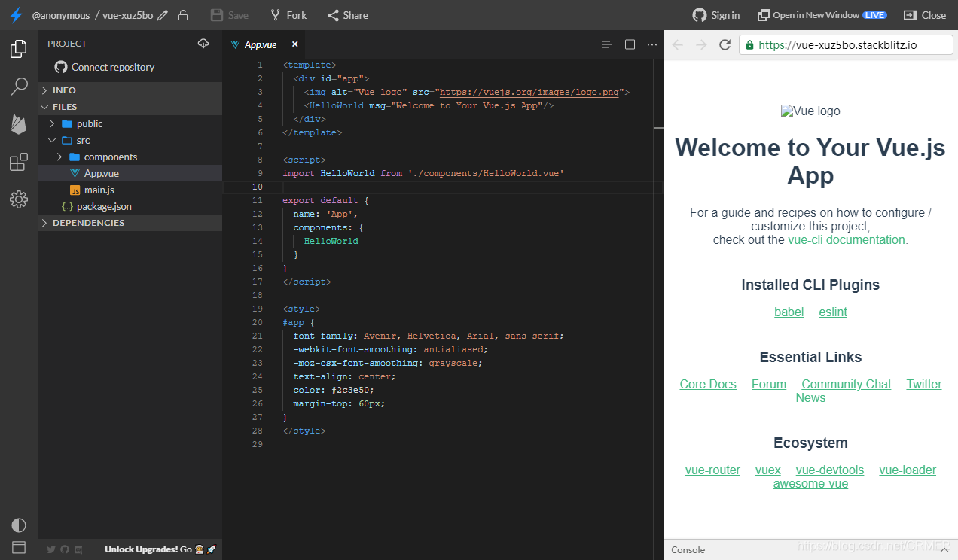This screenshot has height=560, width=958.
Task: Refresh the preview browser page
Action: tap(725, 44)
